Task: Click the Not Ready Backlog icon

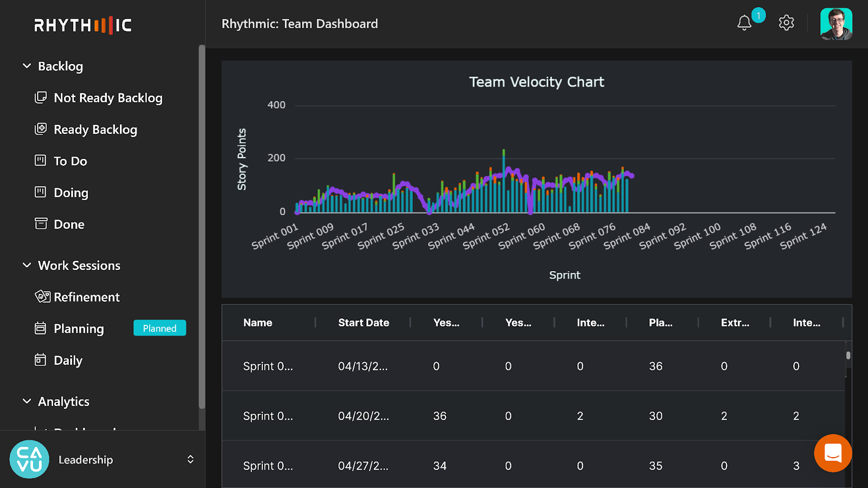Action: [x=41, y=98]
